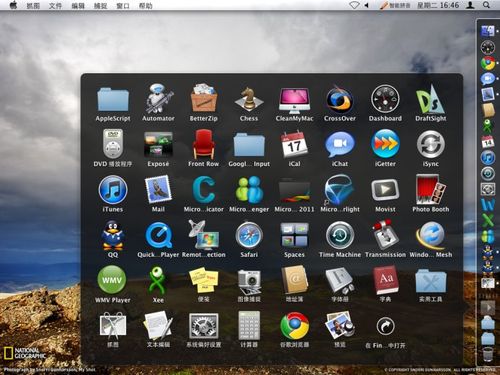Image resolution: width=500 pixels, height=375 pixels.
Task: Launch QuickTime Player
Action: pos(158,235)
